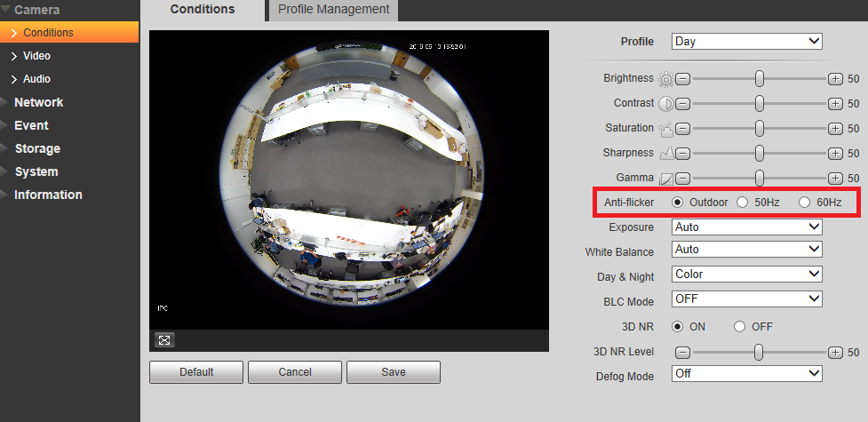Expand the Storage sidebar section
The image size is (868, 422).
37,148
